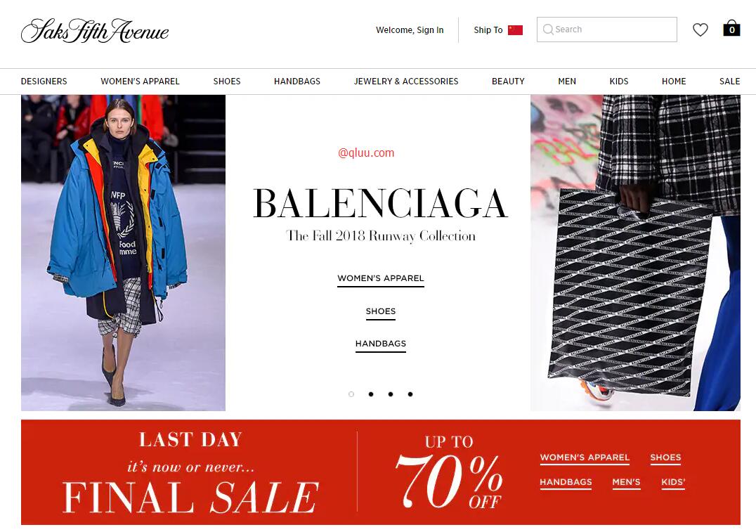Open the shopping bag icon
Image resolution: width=756 pixels, height=532 pixels.
coord(731,28)
